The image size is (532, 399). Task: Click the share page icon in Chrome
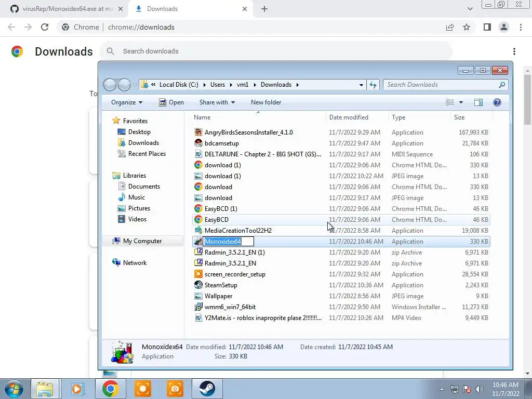click(450, 27)
